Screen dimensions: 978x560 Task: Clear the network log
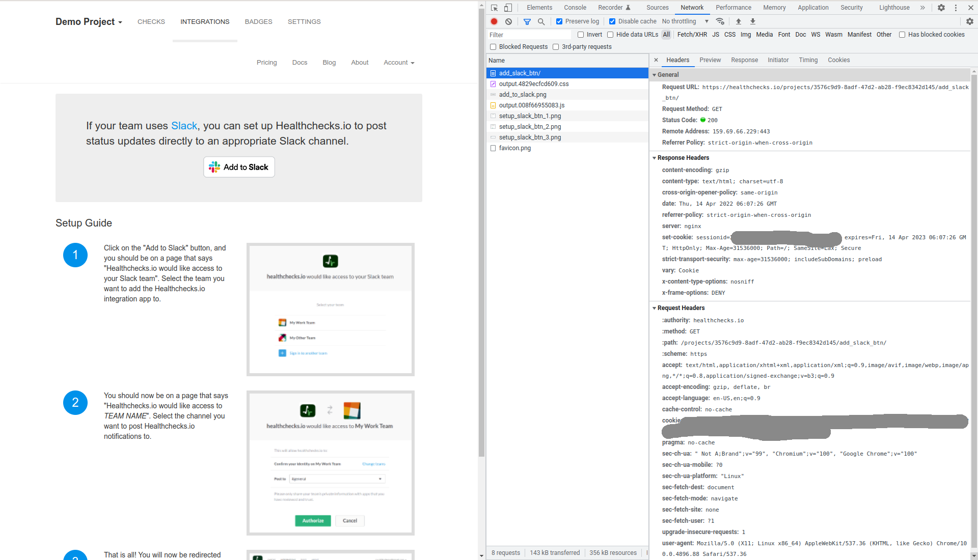[508, 21]
